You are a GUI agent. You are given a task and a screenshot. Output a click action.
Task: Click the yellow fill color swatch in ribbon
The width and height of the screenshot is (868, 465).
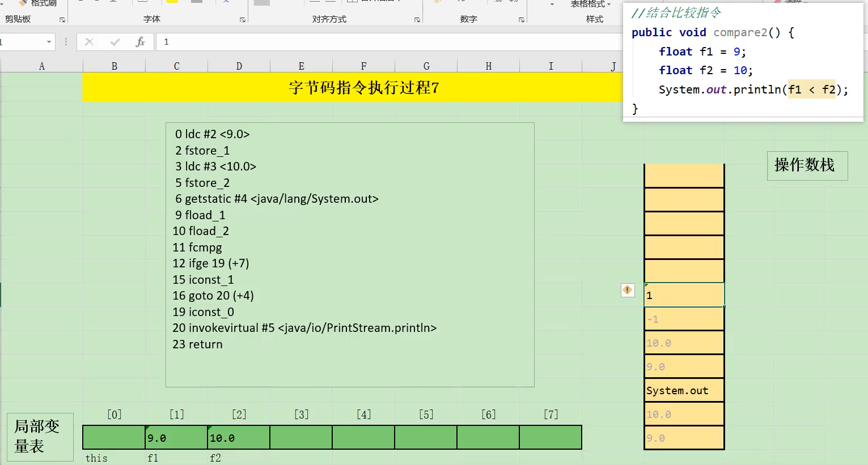pyautogui.click(x=172, y=2)
